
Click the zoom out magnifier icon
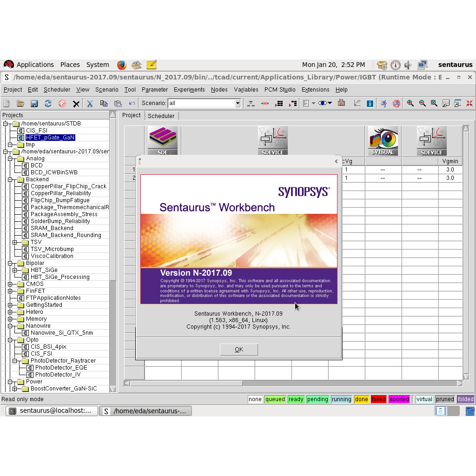pos(422,103)
